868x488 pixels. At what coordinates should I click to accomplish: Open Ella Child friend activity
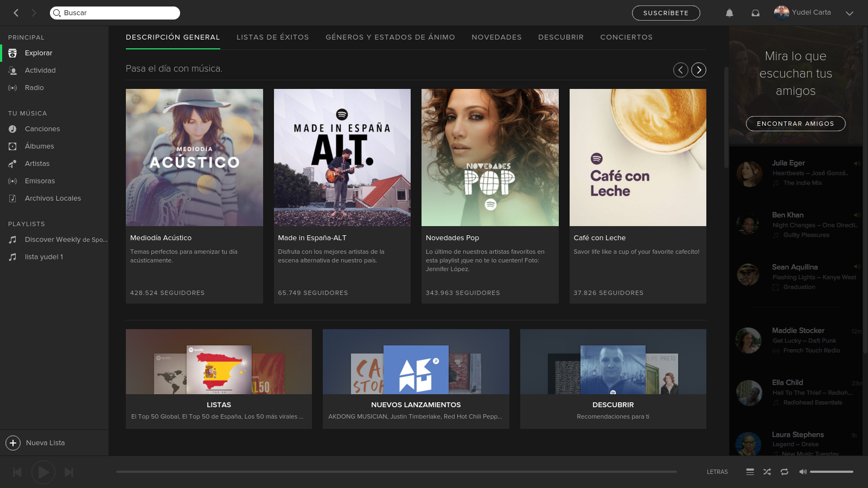796,393
